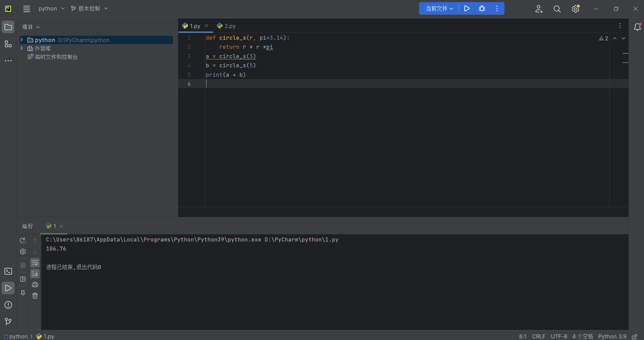Open Code With Me user icon
Screen dimensions: 644x340
pyautogui.click(x=539, y=9)
